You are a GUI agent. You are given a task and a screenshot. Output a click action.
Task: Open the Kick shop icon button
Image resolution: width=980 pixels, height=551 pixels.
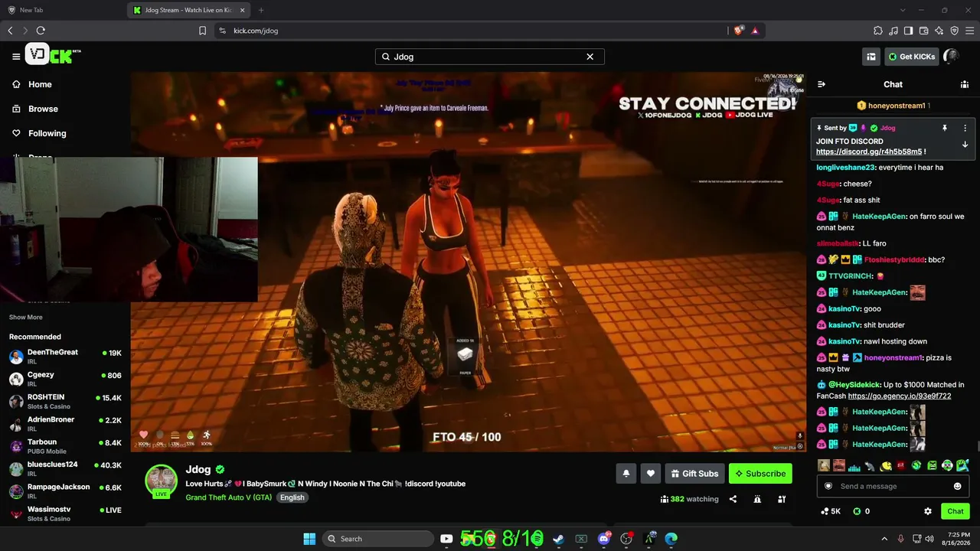point(871,57)
